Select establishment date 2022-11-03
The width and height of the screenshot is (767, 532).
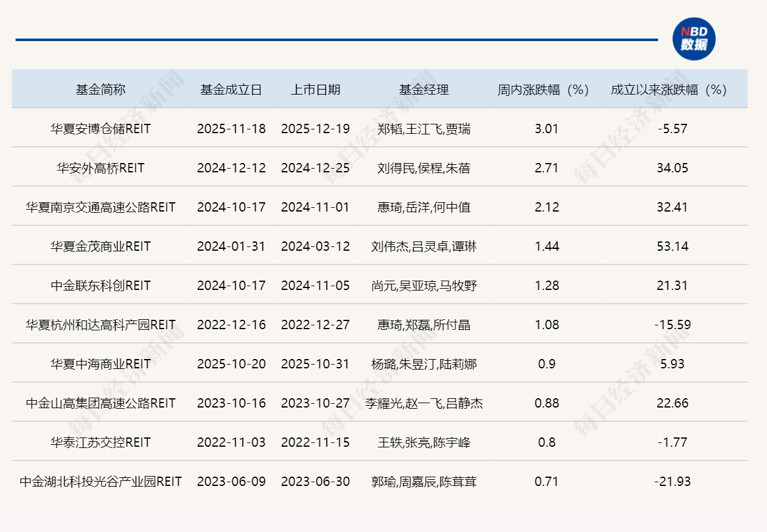point(231,442)
